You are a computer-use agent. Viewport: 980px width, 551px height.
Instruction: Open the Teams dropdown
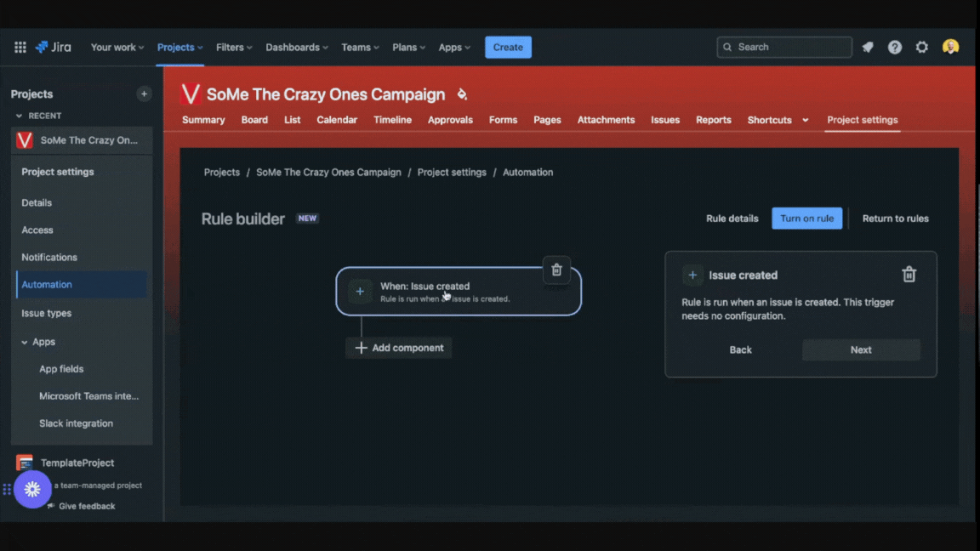click(360, 47)
